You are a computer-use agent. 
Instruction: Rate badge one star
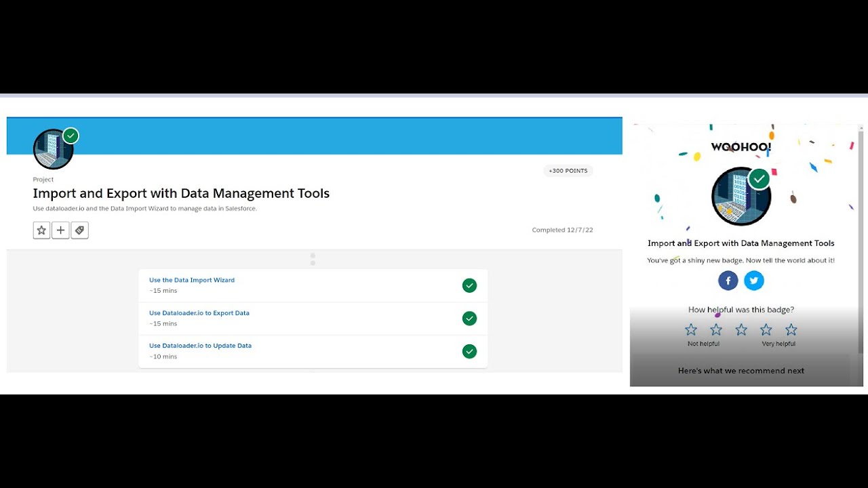(x=691, y=330)
